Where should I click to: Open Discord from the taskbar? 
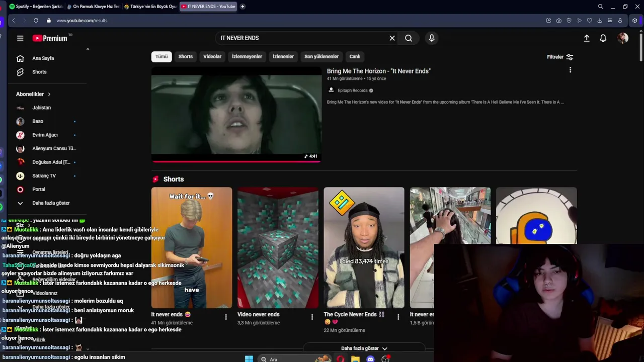(370, 358)
